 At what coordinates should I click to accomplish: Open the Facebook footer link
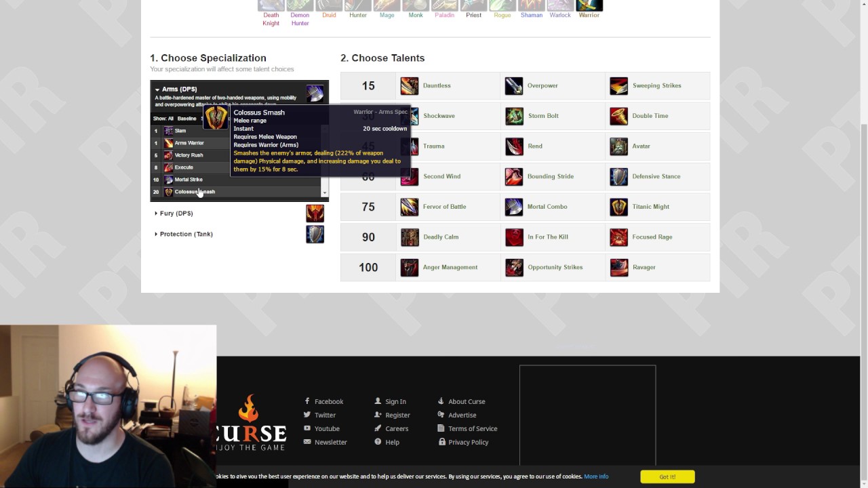(329, 402)
